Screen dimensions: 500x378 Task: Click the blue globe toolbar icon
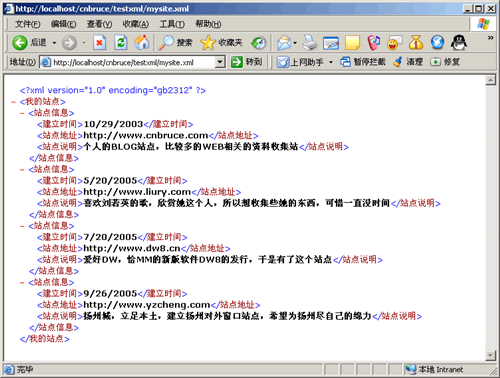[x=437, y=43]
